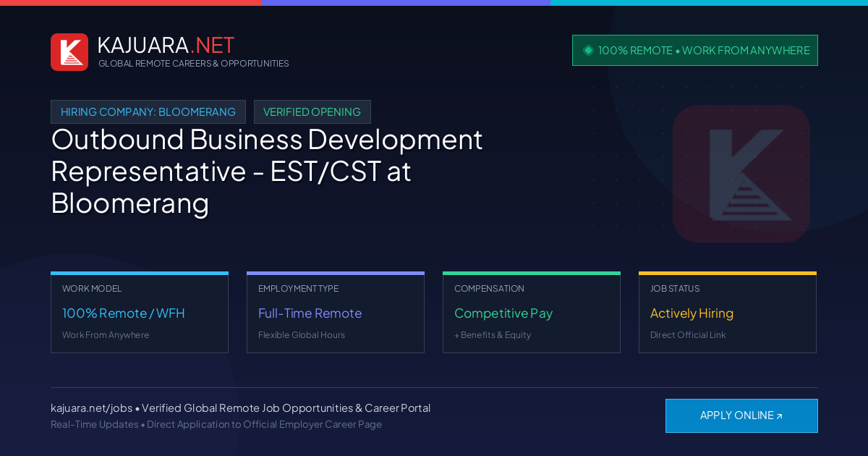This screenshot has height=456, width=868.
Task: Click the Competitive Pay compensation value
Action: click(503, 313)
